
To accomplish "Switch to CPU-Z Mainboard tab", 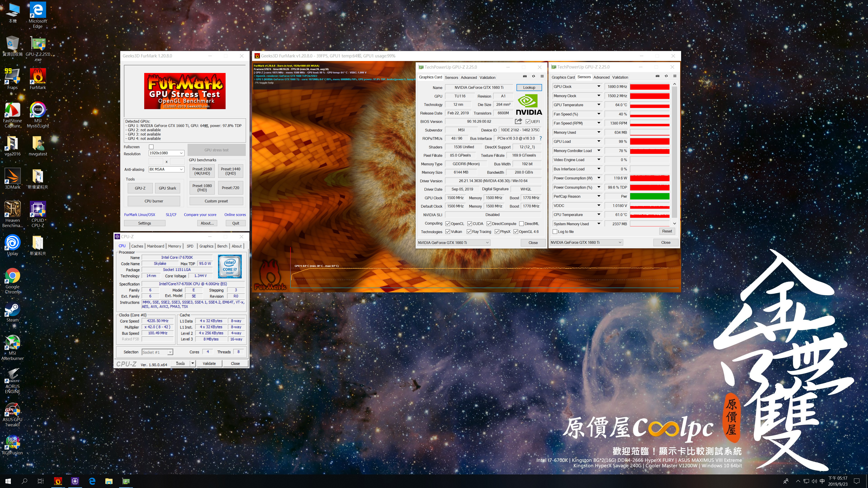I will pos(155,246).
